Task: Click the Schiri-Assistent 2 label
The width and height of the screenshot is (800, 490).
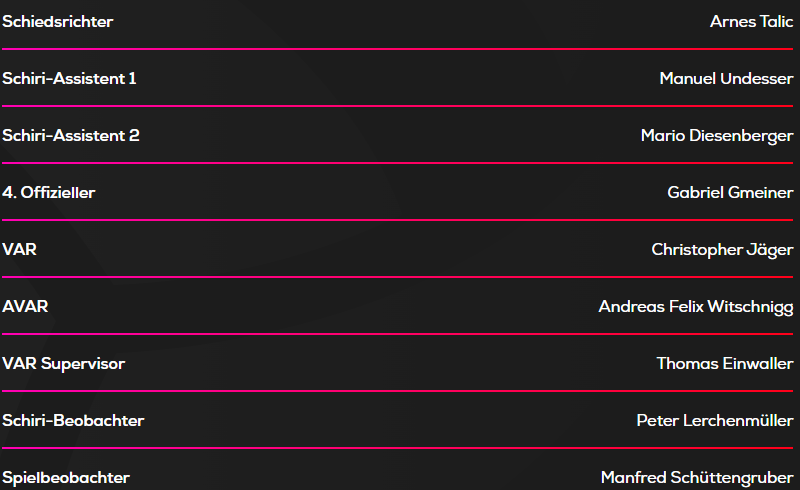Action: click(71, 136)
